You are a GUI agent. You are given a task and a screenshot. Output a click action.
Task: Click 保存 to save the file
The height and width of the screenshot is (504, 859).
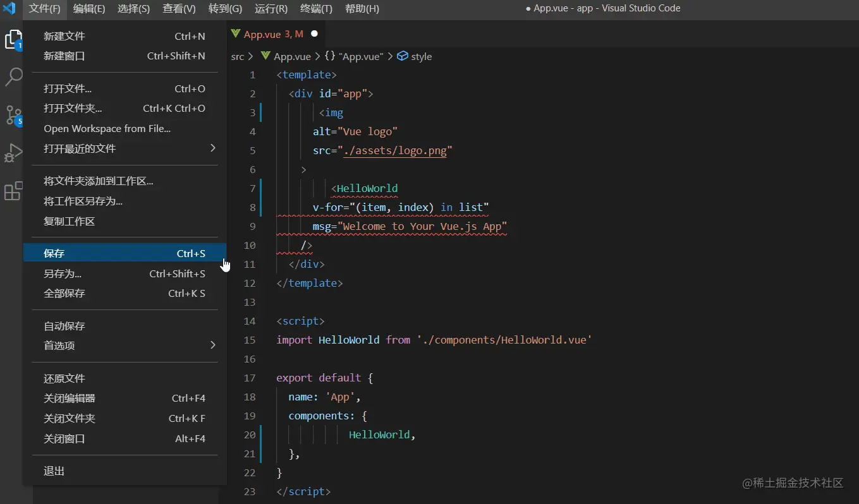[125, 253]
